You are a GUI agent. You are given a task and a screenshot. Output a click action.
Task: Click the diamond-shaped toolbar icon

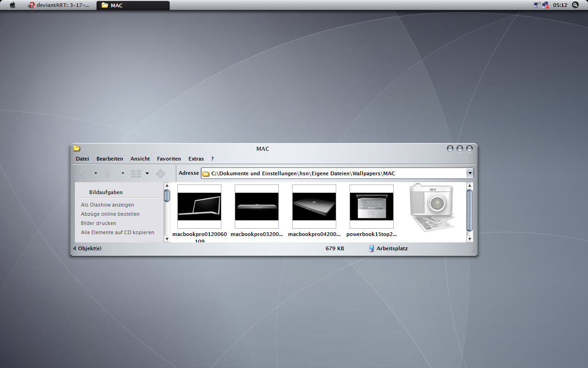point(160,173)
